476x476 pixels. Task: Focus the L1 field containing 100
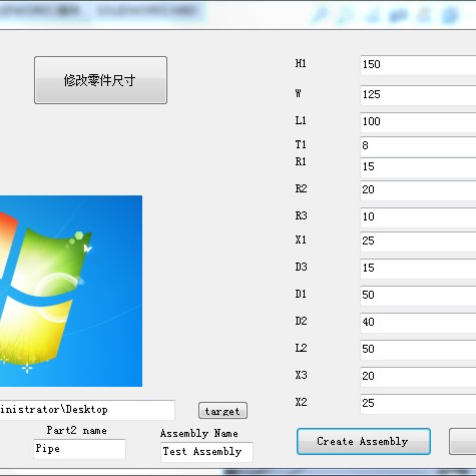pyautogui.click(x=416, y=122)
